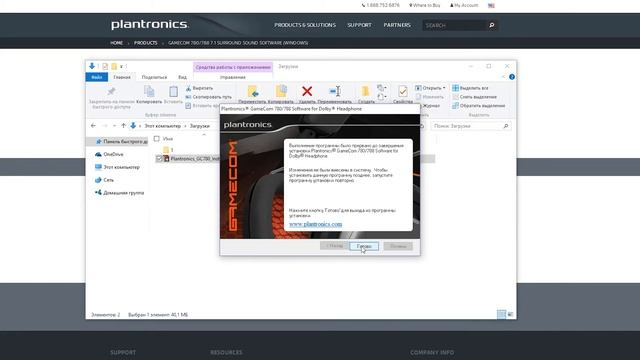Open recent locations dropdown arrow
The image size is (640, 360).
coord(114,126)
